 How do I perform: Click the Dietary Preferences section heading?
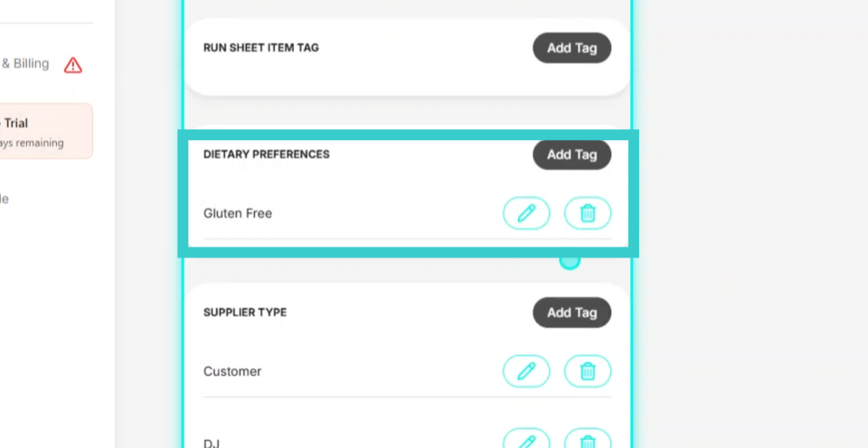coord(266,154)
